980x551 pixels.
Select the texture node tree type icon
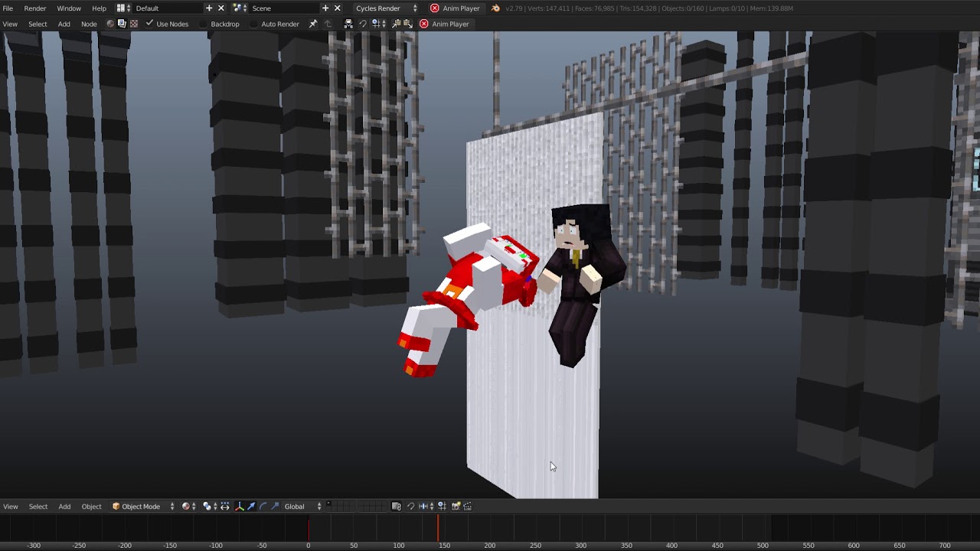click(x=133, y=24)
